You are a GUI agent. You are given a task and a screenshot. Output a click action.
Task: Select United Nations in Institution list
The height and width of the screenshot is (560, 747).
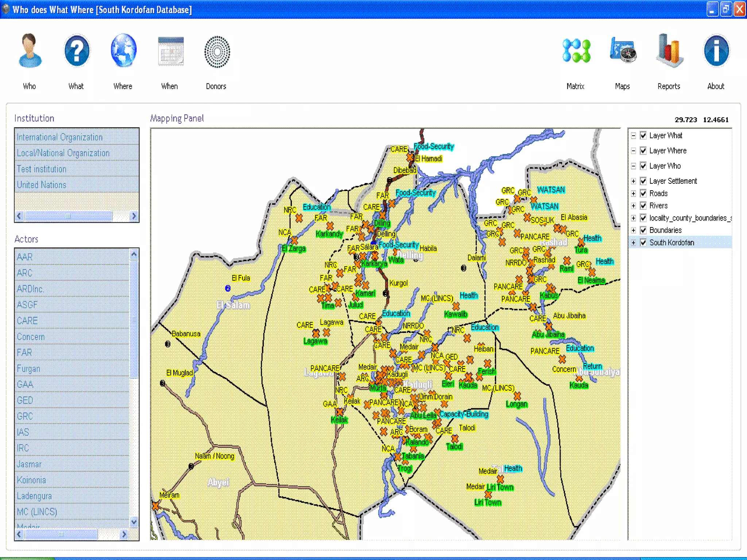click(x=42, y=185)
